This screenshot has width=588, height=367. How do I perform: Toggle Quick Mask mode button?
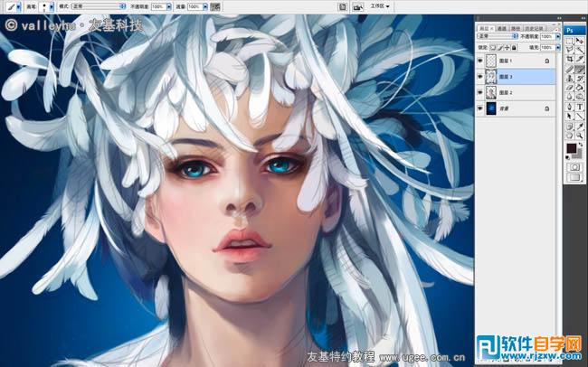pos(574,167)
